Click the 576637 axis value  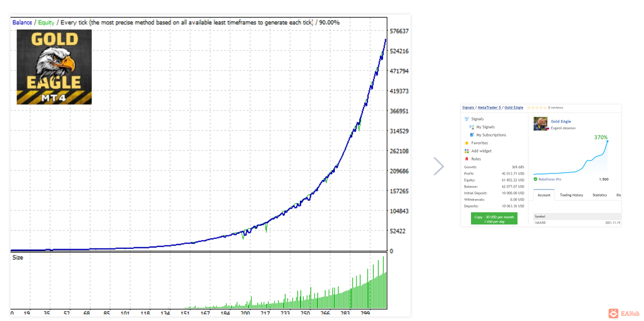(399, 31)
